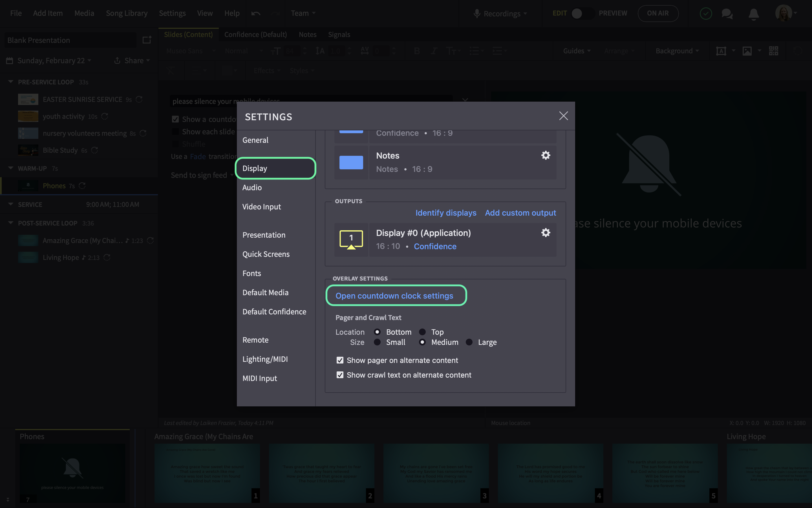Click the loop icon next to Living Hope
Screen dimensions: 812x508
(107, 257)
